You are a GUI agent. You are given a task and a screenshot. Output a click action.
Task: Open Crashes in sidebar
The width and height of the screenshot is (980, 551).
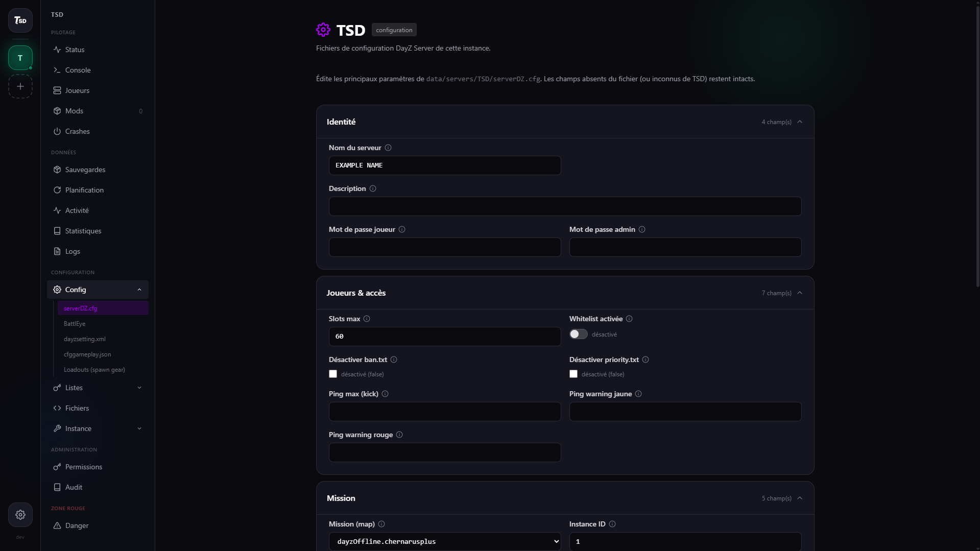(x=98, y=131)
